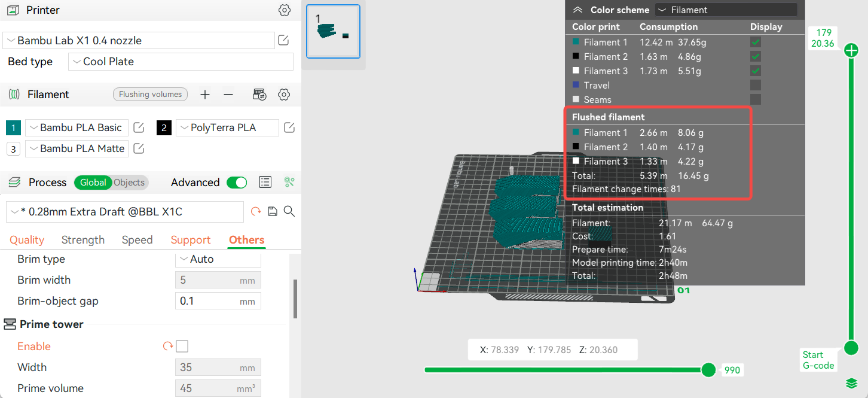
Task: Switch to the Strength tab
Action: point(82,239)
